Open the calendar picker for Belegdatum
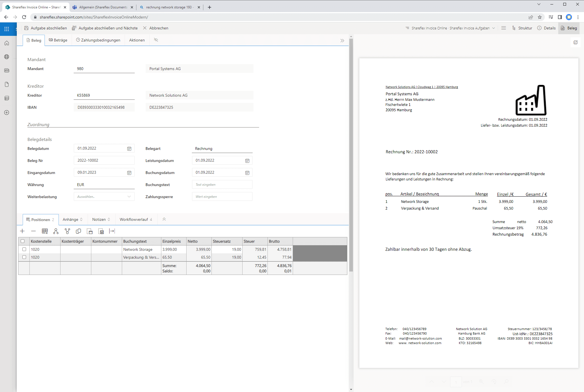This screenshot has height=392, width=584. coord(129,149)
